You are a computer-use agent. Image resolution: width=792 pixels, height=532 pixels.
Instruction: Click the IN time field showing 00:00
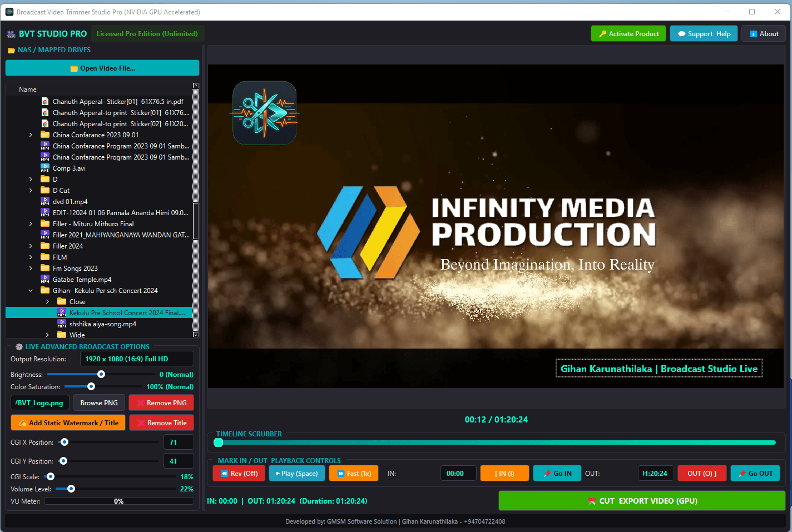point(458,474)
